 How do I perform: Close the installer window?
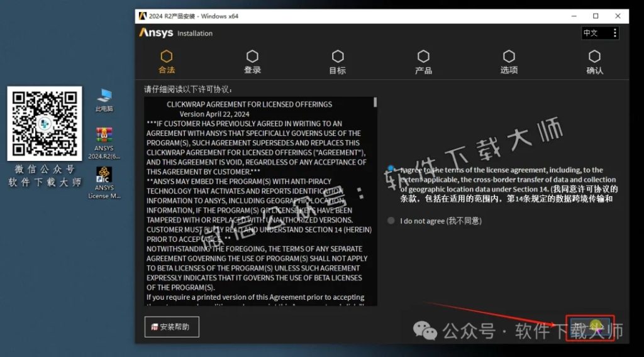(x=618, y=16)
